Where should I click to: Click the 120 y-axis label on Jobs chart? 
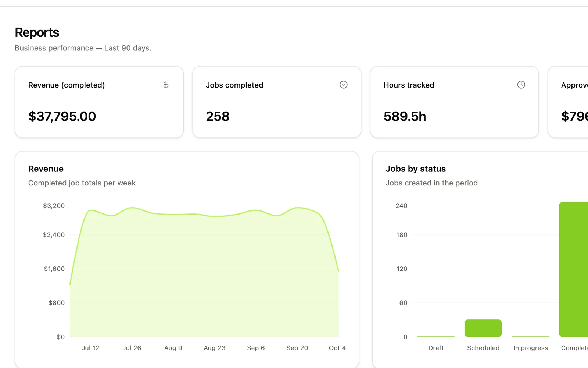(402, 269)
